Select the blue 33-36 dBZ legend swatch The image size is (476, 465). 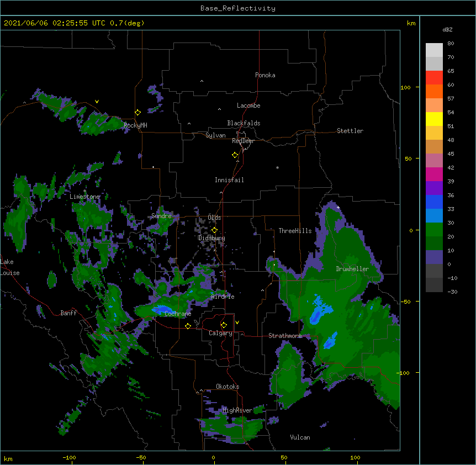[x=434, y=202]
